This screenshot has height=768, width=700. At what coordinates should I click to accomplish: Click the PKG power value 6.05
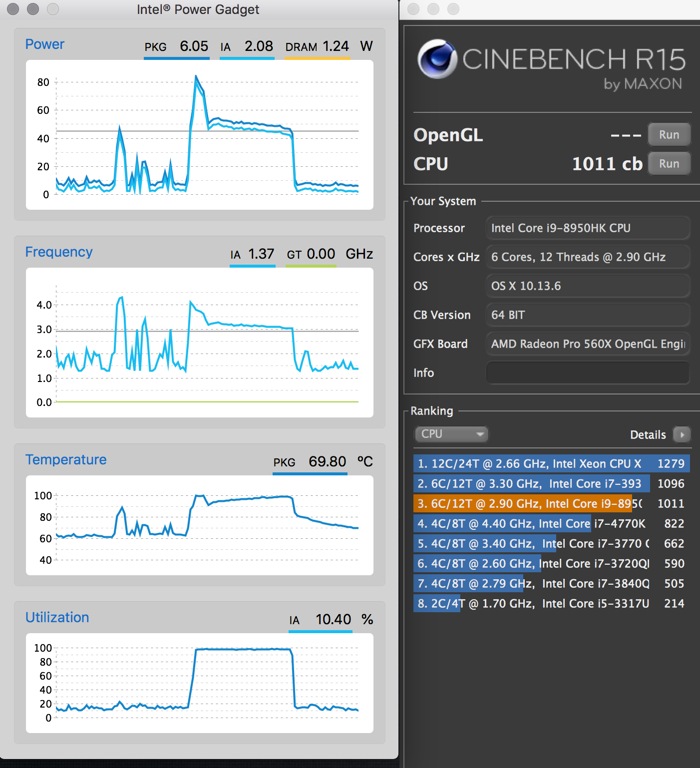pos(194,46)
